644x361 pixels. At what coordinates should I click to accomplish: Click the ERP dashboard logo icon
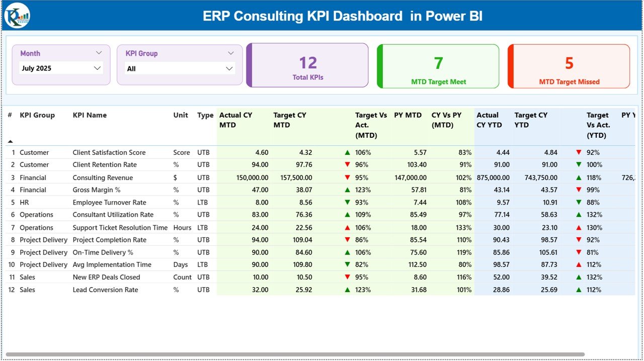pos(17,15)
